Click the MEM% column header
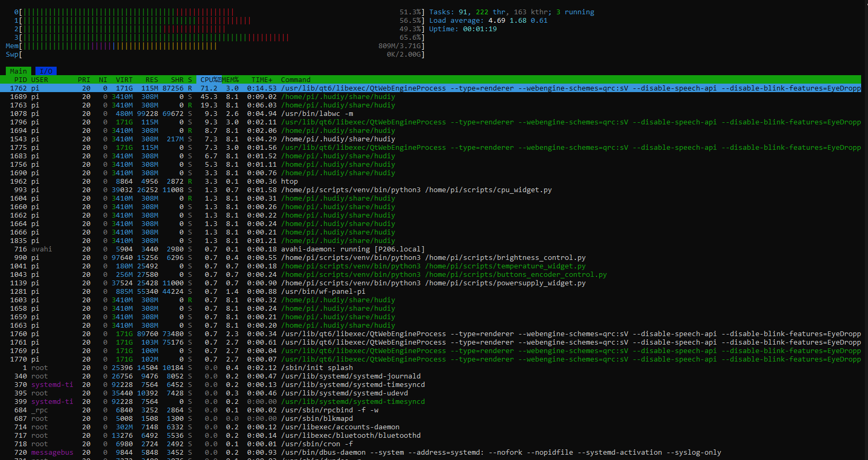The height and width of the screenshot is (460, 868). [230, 79]
